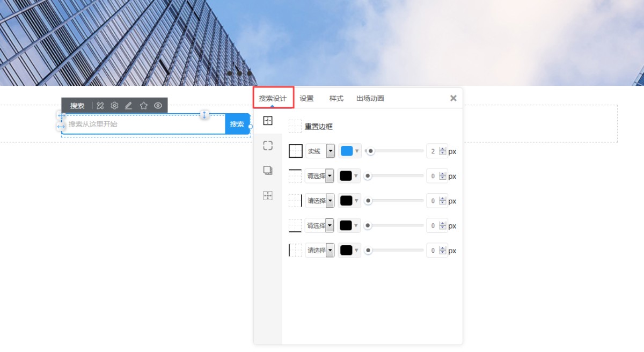Switch to the 设置 tab
The image size is (644, 352).
pyautogui.click(x=306, y=98)
